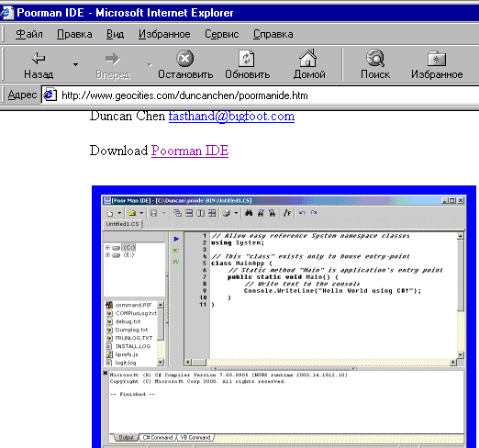Viewport: 479px width, 448px height.
Task: Open the Вид menu
Action: (x=115, y=34)
